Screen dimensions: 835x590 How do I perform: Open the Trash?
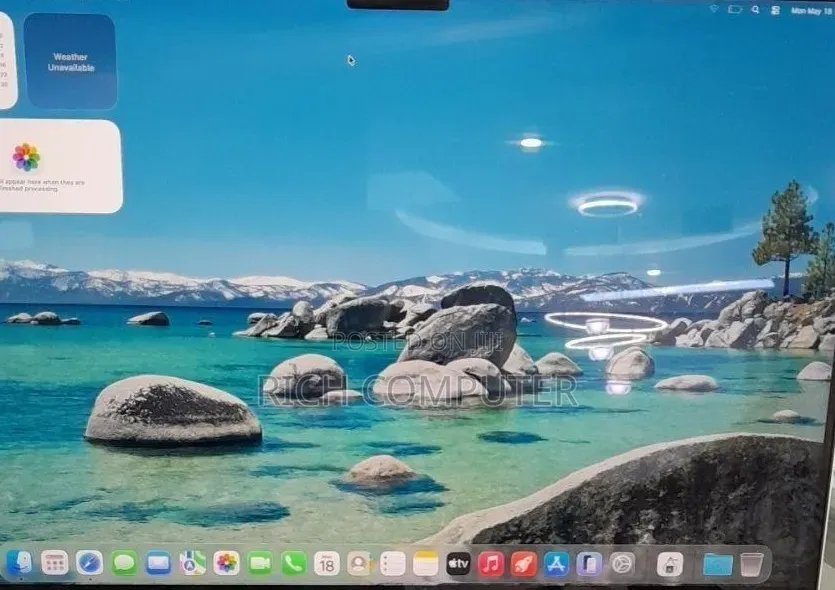pos(751,564)
